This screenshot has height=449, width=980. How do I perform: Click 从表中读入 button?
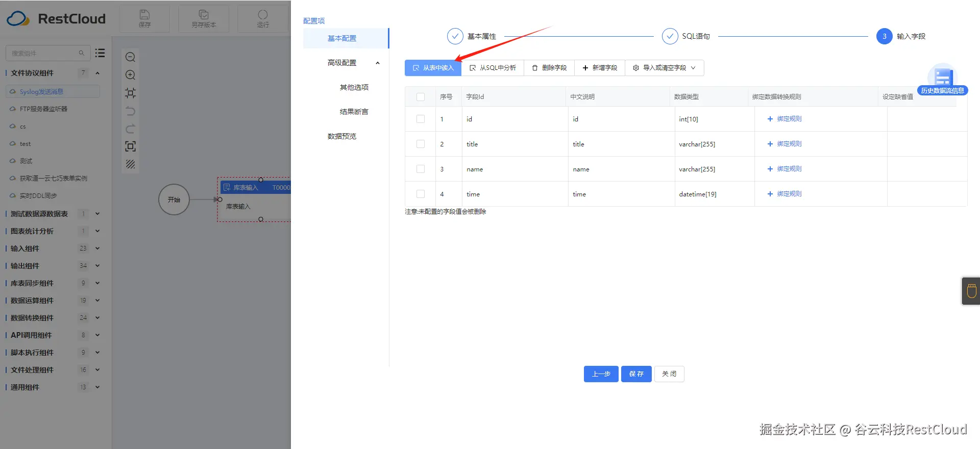[433, 68]
